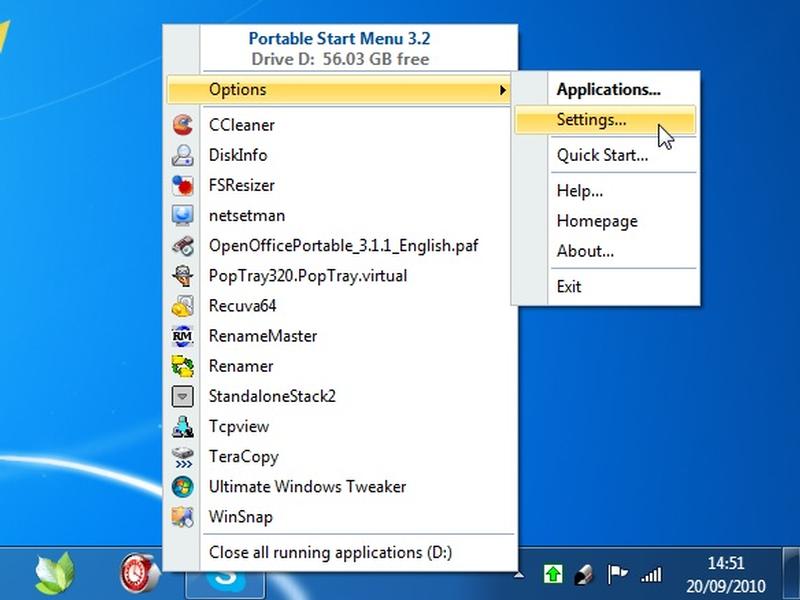This screenshot has height=600, width=800.
Task: Start Recuva64 from the menu
Action: (242, 306)
